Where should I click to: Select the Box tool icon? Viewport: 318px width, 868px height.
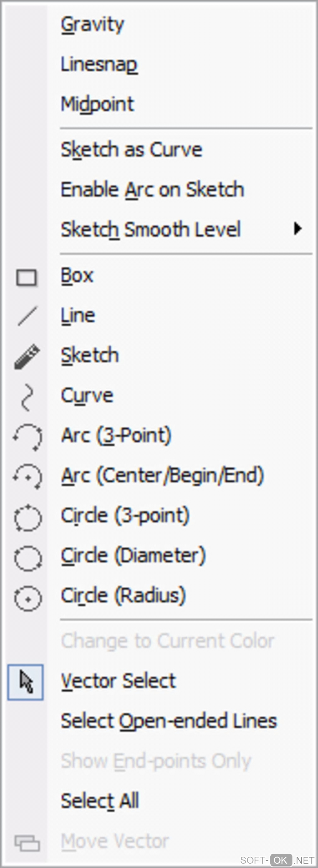26,278
